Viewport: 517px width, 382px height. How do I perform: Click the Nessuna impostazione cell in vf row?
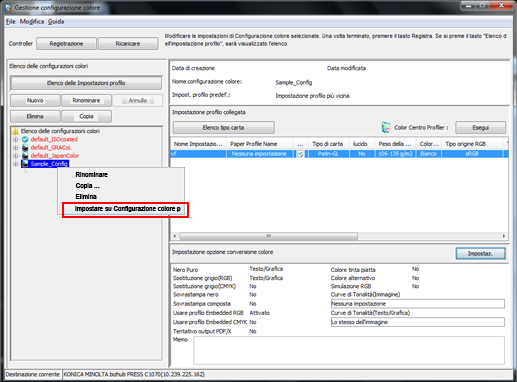pos(259,154)
